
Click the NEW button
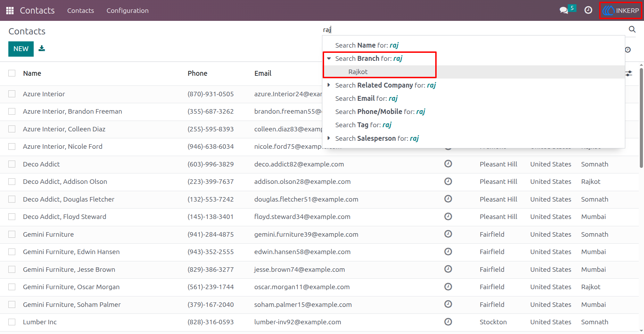tap(21, 49)
